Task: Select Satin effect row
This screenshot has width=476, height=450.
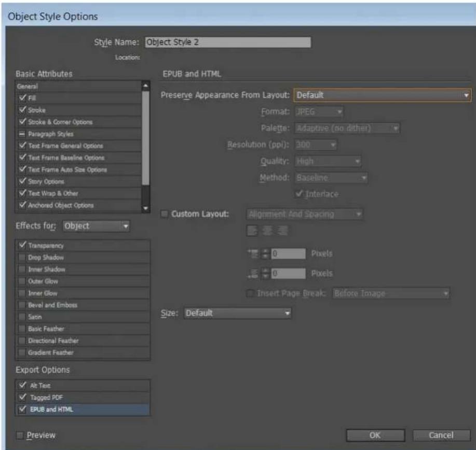Action: (x=83, y=317)
